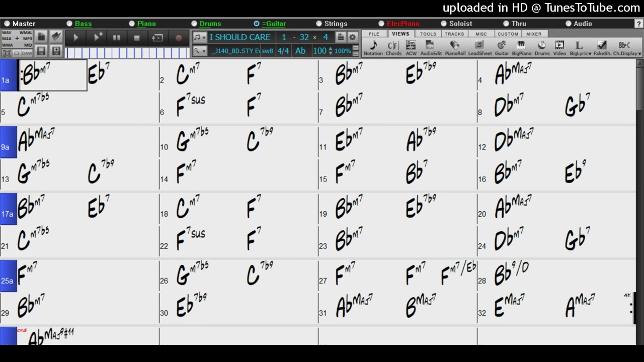The width and height of the screenshot is (644, 362).
Task: Open the song picker dropdown
Action: point(199,37)
